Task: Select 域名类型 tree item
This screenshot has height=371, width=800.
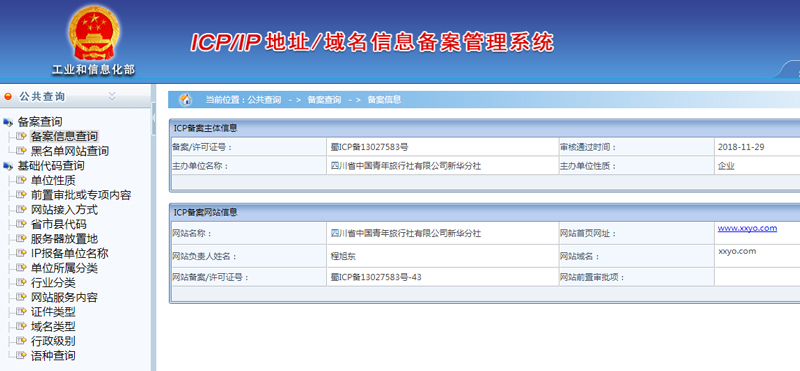Action: coord(53,326)
